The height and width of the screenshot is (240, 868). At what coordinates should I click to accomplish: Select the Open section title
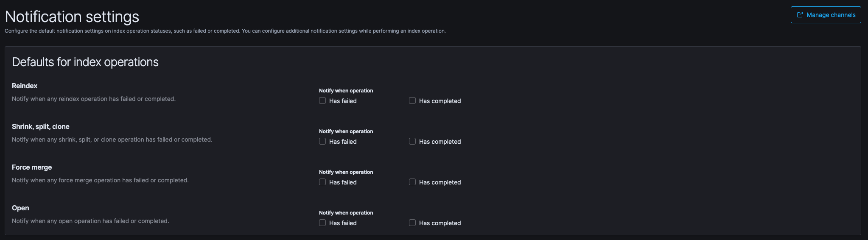[x=20, y=208]
